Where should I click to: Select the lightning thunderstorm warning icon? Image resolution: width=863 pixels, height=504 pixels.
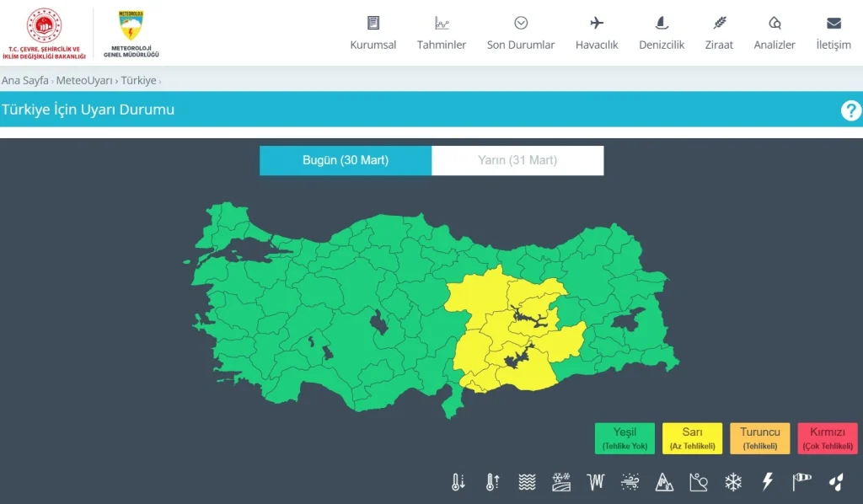click(767, 482)
